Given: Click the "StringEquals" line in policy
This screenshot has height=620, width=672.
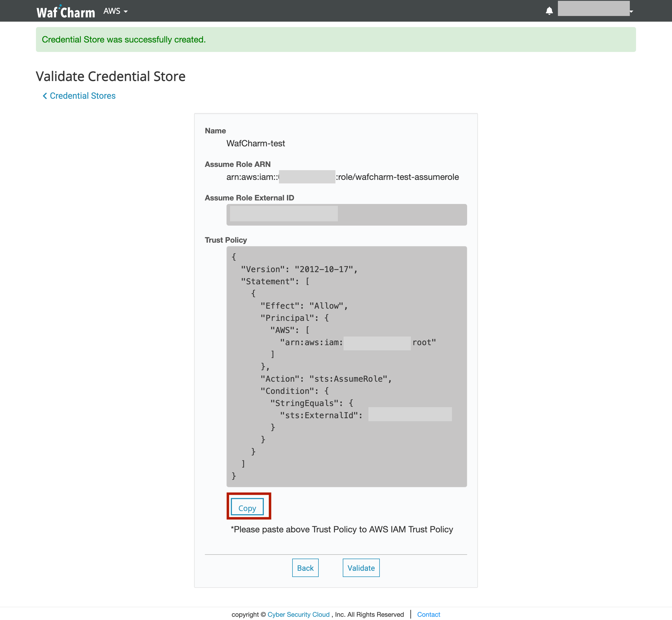Looking at the screenshot, I should point(312,403).
